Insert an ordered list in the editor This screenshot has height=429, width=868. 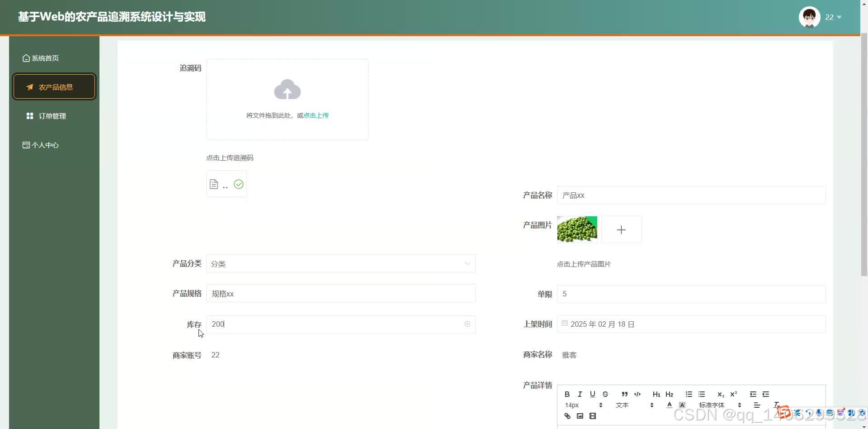click(689, 394)
